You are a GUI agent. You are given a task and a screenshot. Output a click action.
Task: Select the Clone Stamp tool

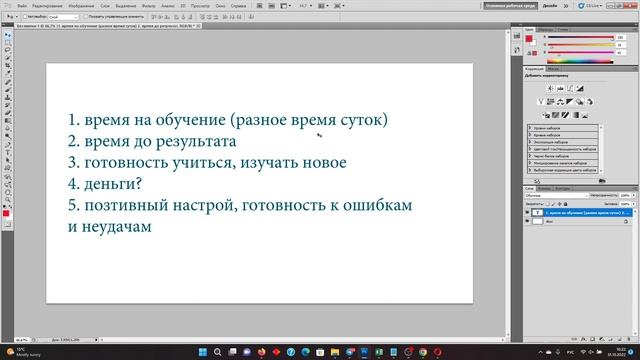[x=7, y=98]
